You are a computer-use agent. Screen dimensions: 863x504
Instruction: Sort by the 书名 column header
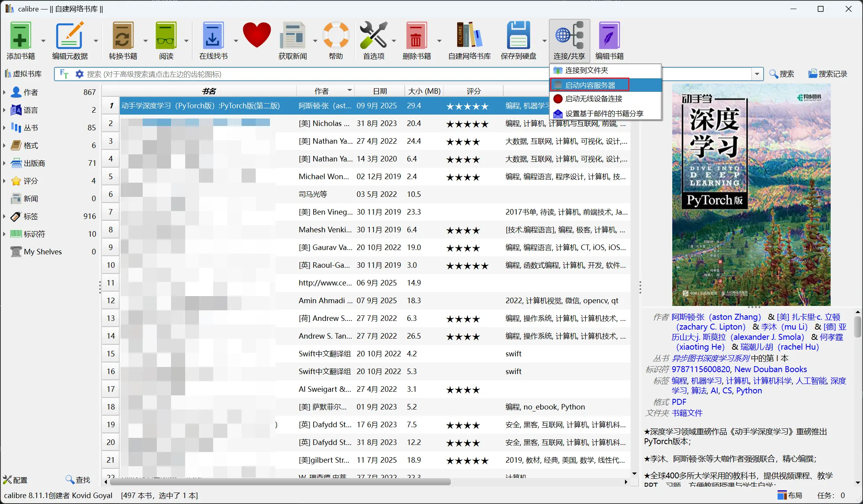point(208,91)
